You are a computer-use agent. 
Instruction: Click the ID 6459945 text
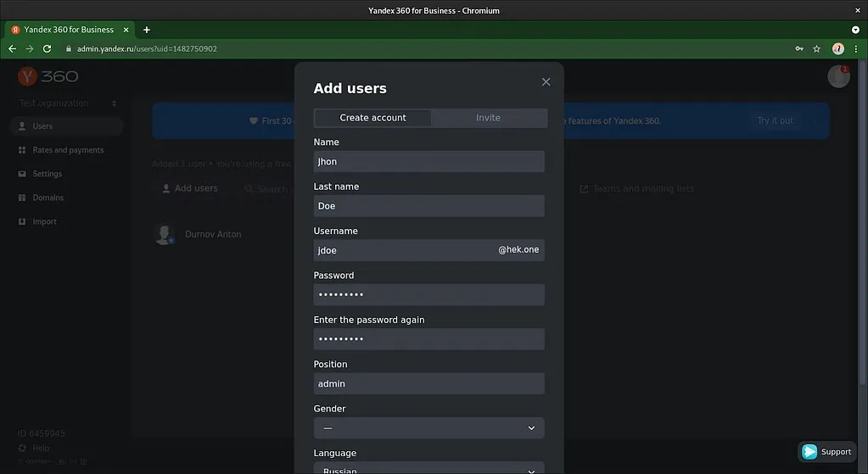41,433
